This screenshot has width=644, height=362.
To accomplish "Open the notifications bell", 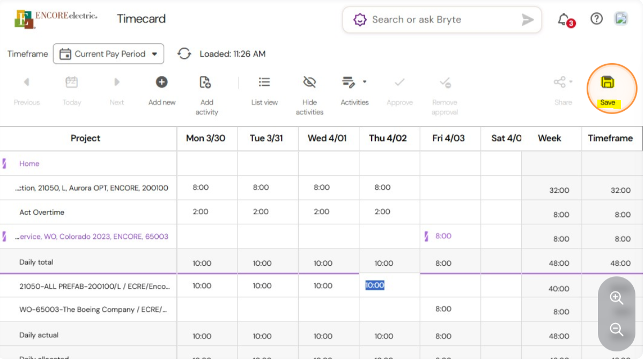I will pyautogui.click(x=564, y=19).
